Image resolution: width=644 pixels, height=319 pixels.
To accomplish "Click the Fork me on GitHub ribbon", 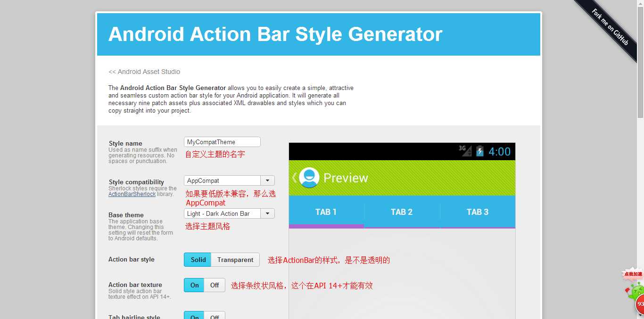I will click(610, 27).
